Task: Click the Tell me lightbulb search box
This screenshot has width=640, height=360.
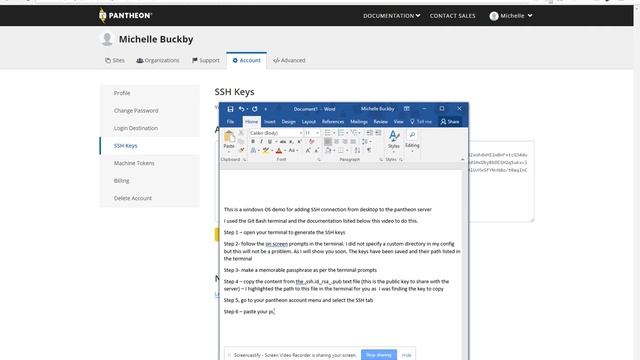Action: pyautogui.click(x=421, y=122)
